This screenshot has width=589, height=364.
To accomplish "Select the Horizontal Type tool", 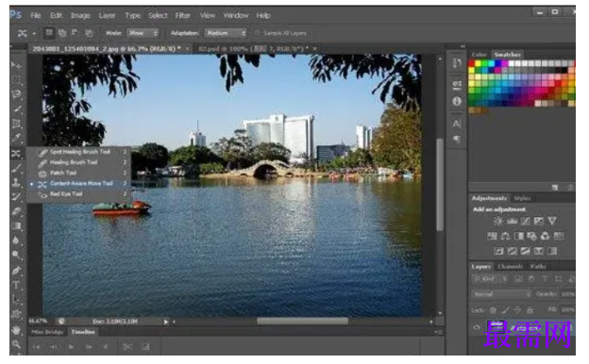I will click(16, 285).
